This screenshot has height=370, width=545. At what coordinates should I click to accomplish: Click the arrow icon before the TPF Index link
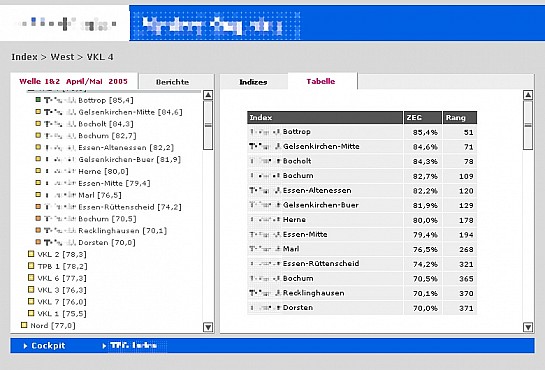pos(104,346)
